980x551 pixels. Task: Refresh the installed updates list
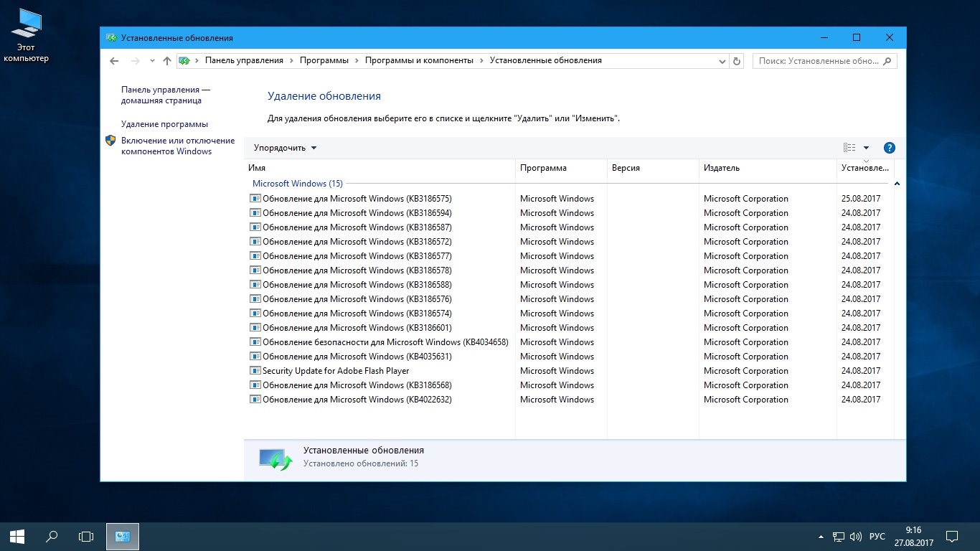[737, 61]
